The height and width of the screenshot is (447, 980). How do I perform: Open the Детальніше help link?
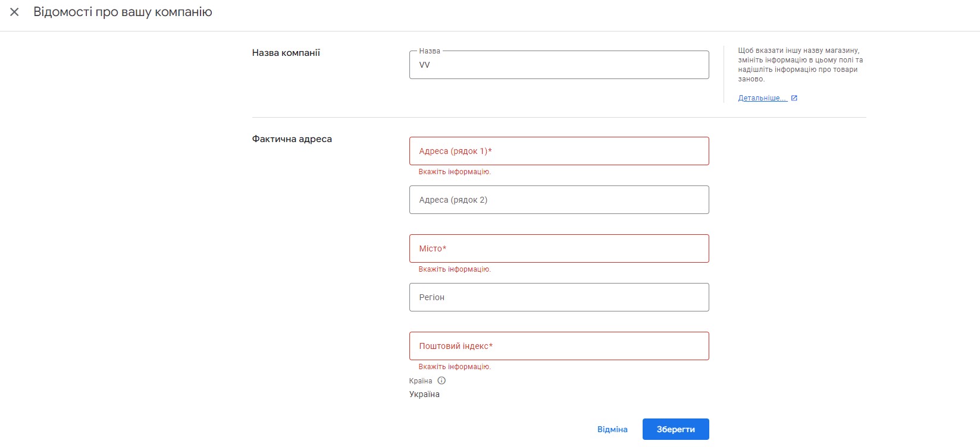(x=762, y=98)
